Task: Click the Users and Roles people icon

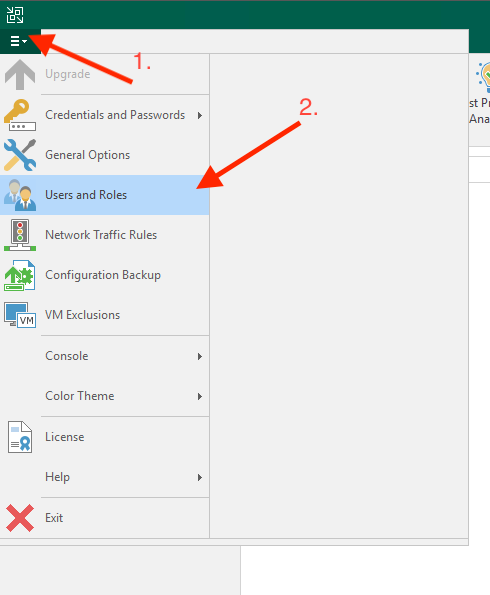Action: pos(20,195)
